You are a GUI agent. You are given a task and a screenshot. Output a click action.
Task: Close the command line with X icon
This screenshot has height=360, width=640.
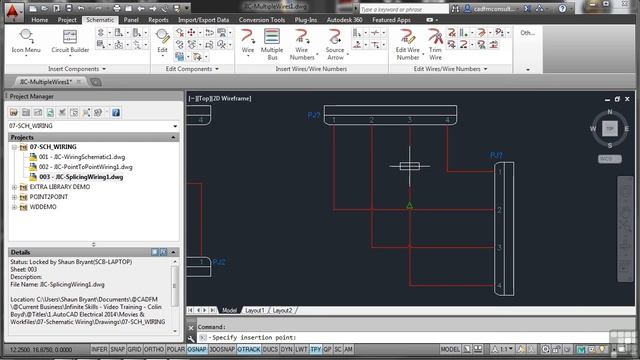click(191, 328)
